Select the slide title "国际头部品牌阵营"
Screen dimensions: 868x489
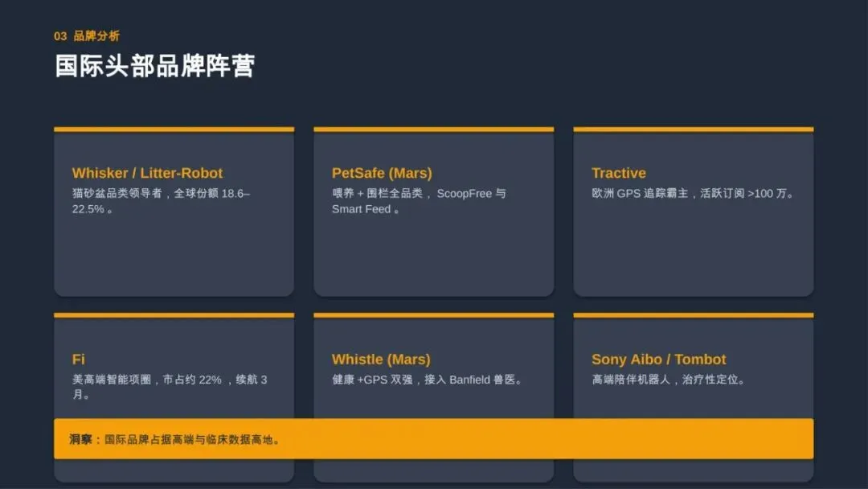coord(154,66)
